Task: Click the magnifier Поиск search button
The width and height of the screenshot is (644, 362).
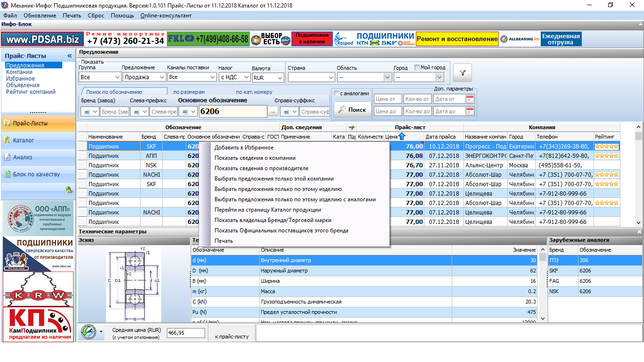Action: [x=353, y=109]
